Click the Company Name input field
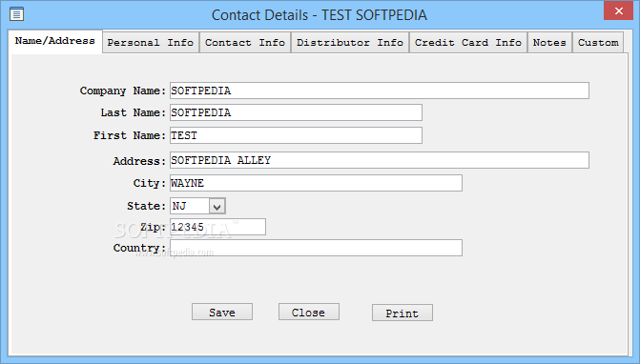Screen dimensions: 640x364 point(380,91)
